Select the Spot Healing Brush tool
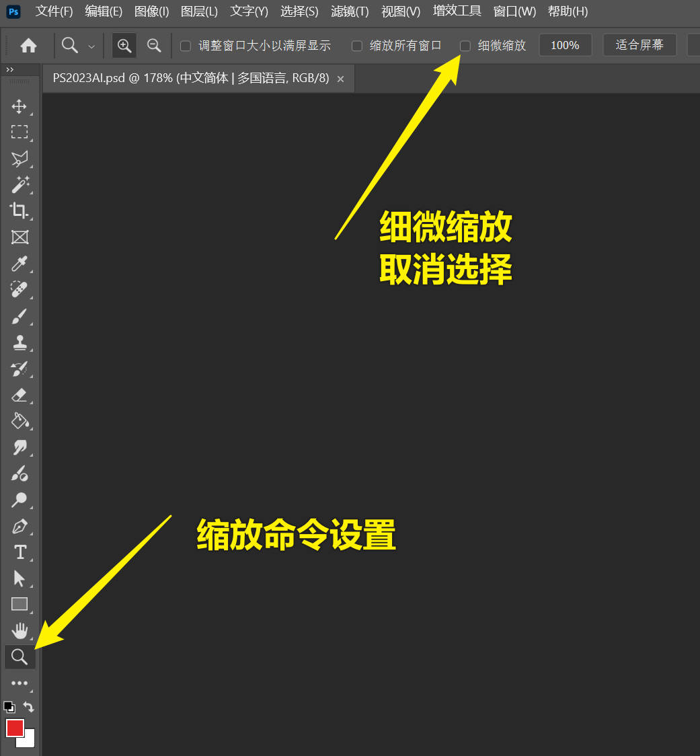The height and width of the screenshot is (756, 700). click(x=20, y=289)
